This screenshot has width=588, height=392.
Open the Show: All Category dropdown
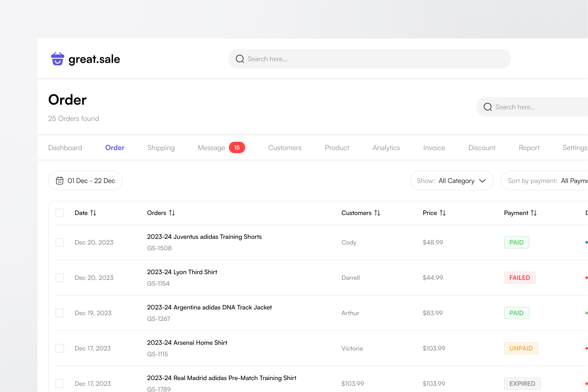[x=451, y=181]
